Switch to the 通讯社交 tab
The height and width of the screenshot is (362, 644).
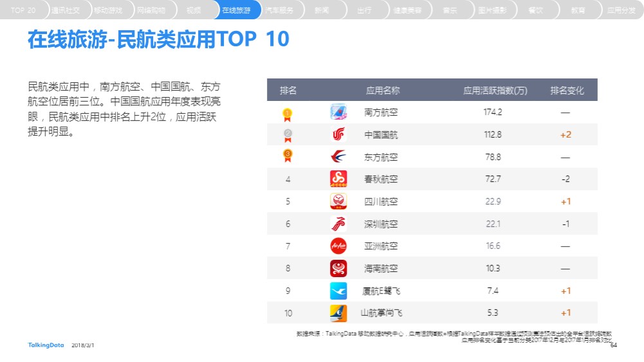[66, 10]
